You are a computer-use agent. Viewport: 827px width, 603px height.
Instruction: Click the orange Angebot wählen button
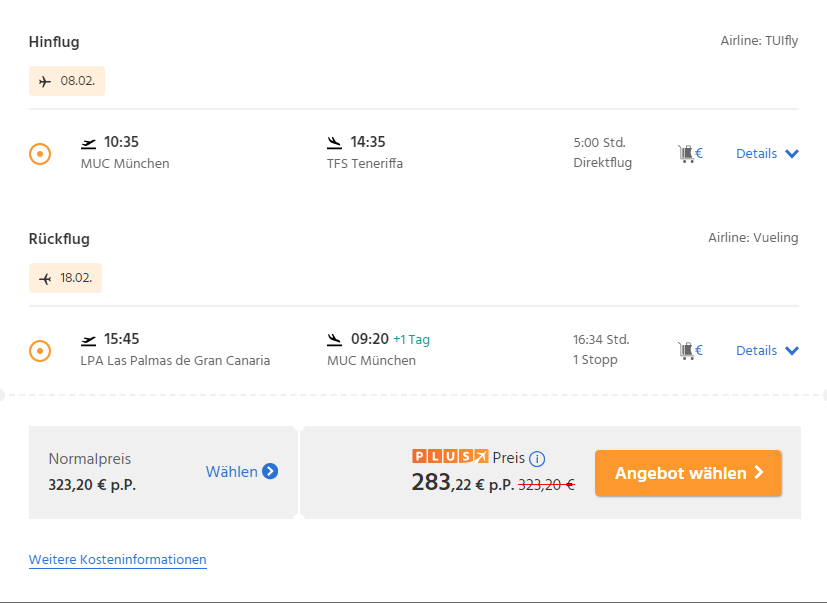pos(688,473)
